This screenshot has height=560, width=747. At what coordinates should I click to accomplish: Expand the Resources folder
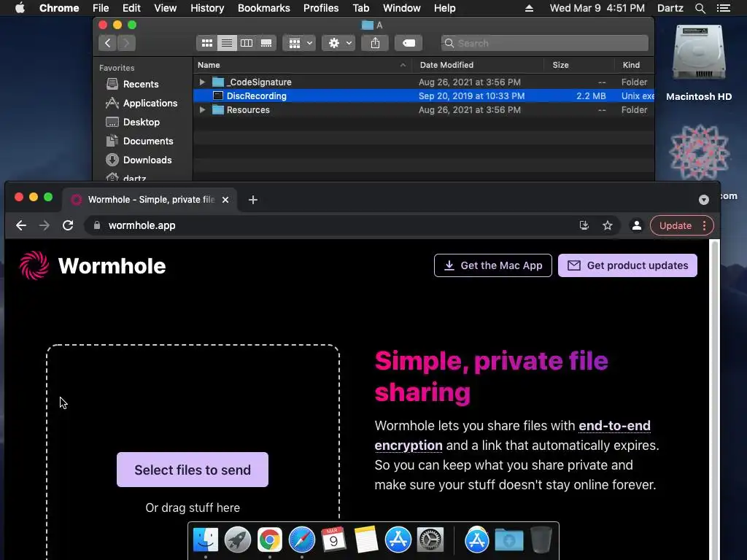pyautogui.click(x=202, y=110)
